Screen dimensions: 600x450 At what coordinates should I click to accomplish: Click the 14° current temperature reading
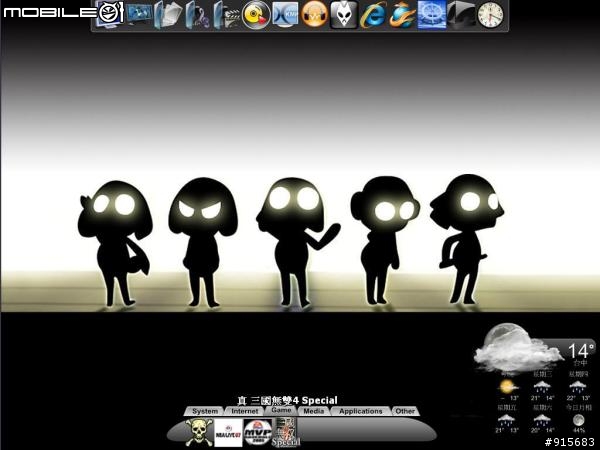(580, 351)
